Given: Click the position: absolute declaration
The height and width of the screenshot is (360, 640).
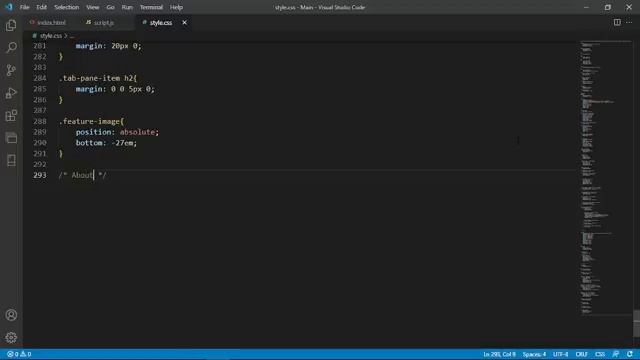Looking at the screenshot, I should tap(117, 132).
